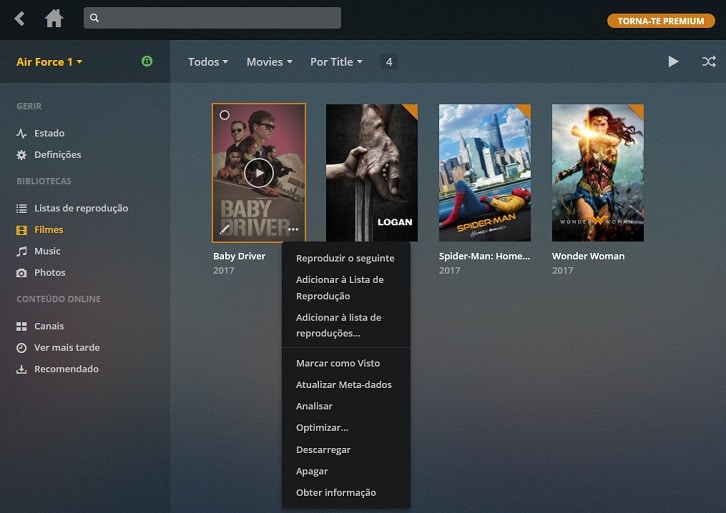The width and height of the screenshot is (726, 513).
Task: Open the Por Title sort dropdown
Action: tap(336, 62)
